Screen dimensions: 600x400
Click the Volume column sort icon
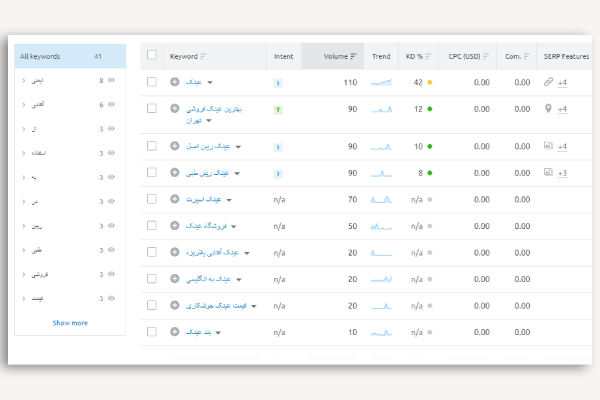click(x=353, y=56)
